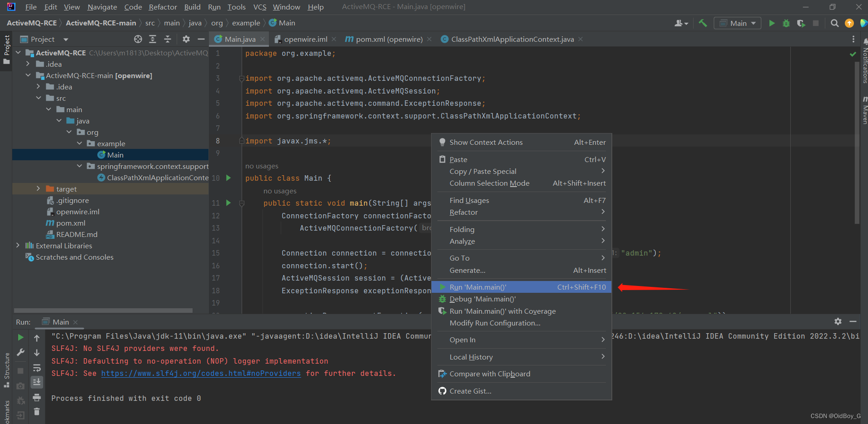Run with coverage from the top toolbar
Screen dimensions: 868x424
tap(801, 23)
